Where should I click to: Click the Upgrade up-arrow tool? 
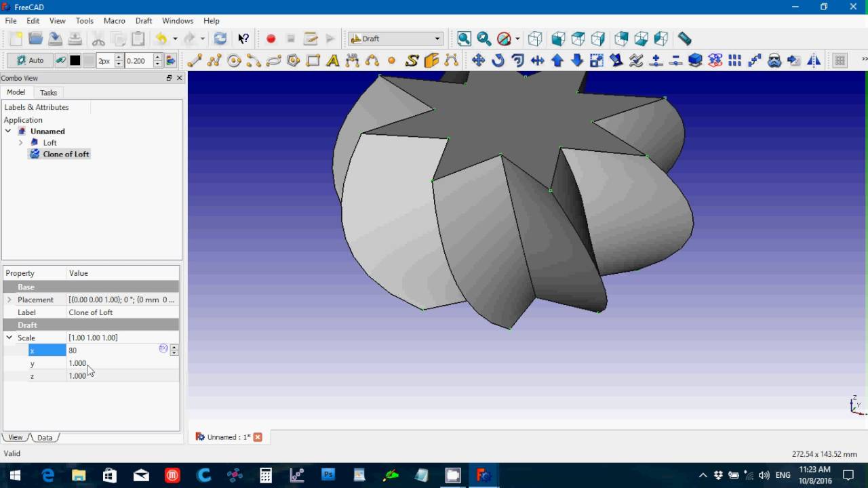[x=557, y=60]
